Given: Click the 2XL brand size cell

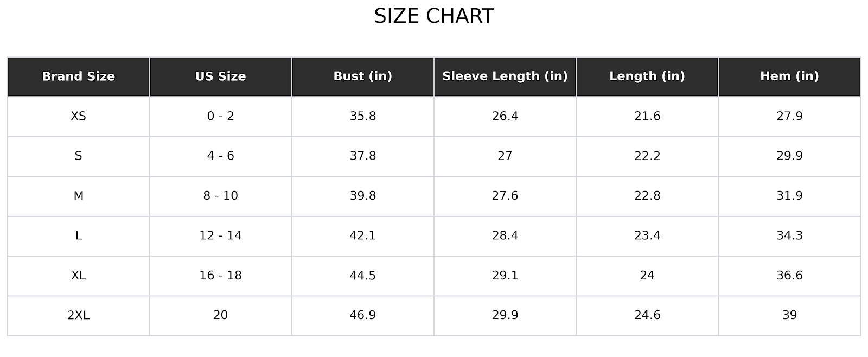Looking at the screenshot, I should 78,315.
